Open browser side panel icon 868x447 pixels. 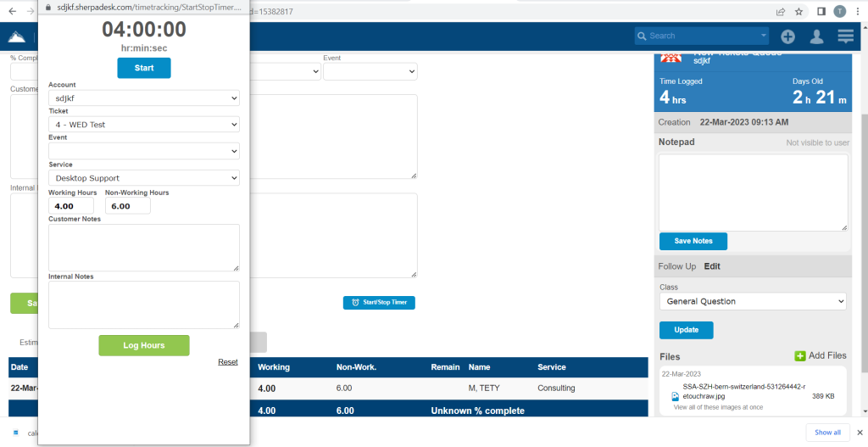821,11
